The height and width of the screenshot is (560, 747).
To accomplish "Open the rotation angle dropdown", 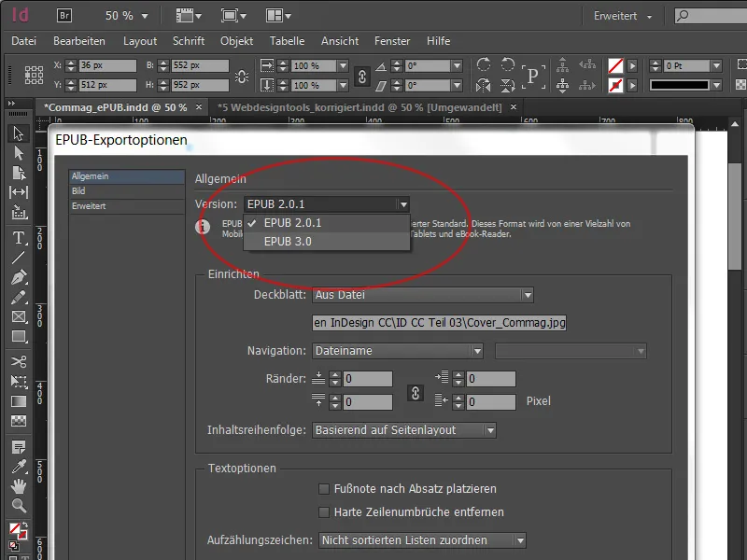I will point(457,65).
